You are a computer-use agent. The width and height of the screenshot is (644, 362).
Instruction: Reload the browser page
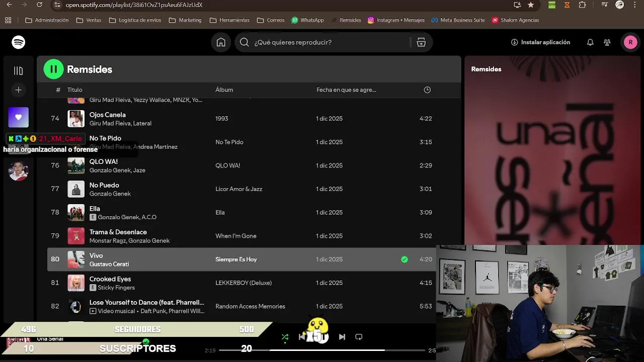point(40,5)
